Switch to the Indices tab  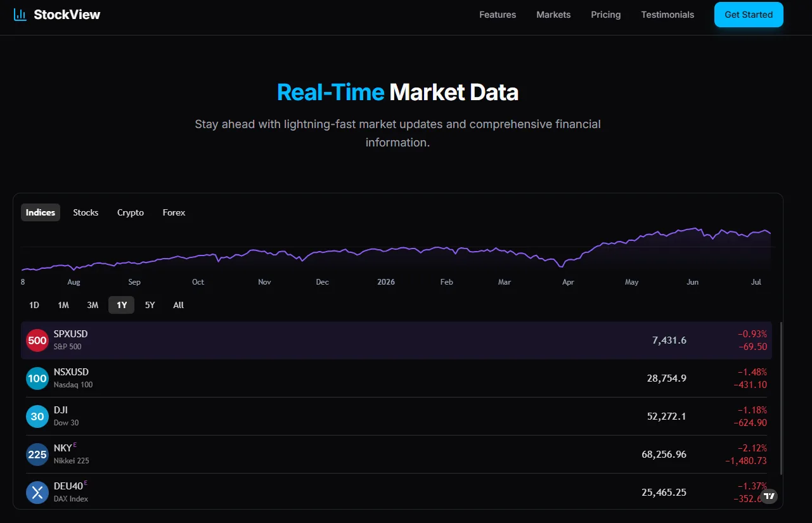(x=41, y=212)
